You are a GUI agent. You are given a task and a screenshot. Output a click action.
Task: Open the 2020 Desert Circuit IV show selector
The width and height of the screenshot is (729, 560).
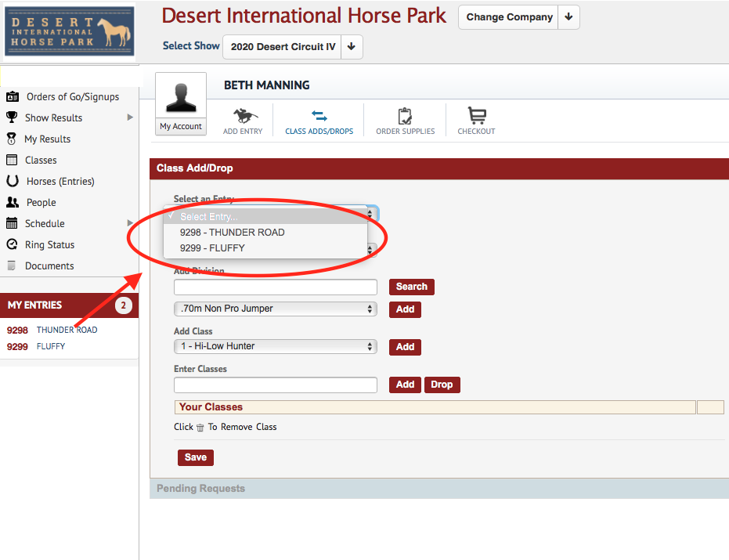(x=282, y=47)
